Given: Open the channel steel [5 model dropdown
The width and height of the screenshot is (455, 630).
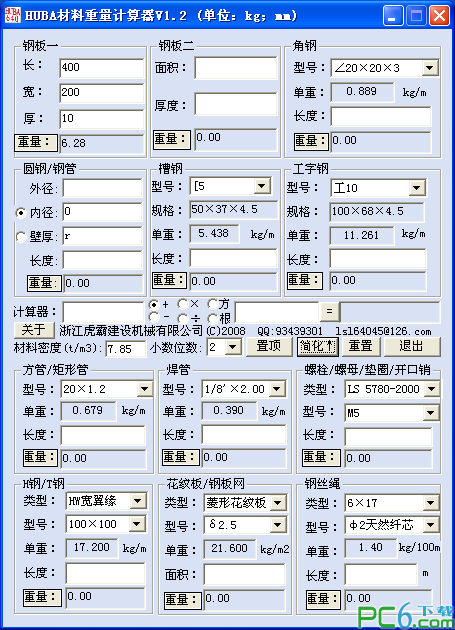Looking at the screenshot, I should click(262, 186).
